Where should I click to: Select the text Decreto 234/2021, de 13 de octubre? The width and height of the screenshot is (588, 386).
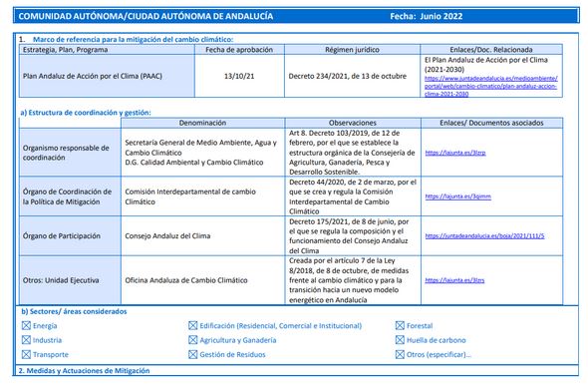[x=347, y=76]
